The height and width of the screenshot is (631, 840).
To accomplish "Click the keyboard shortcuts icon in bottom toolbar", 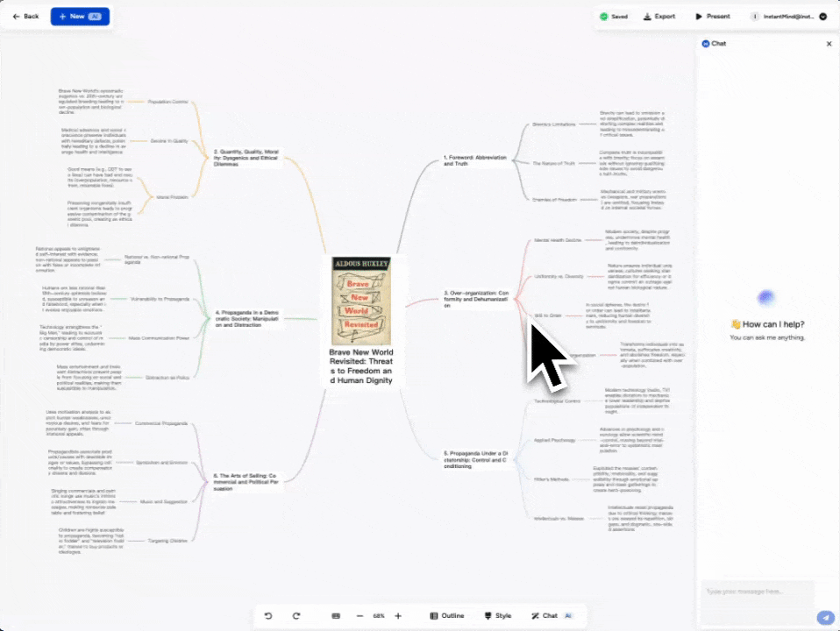I will (x=336, y=616).
